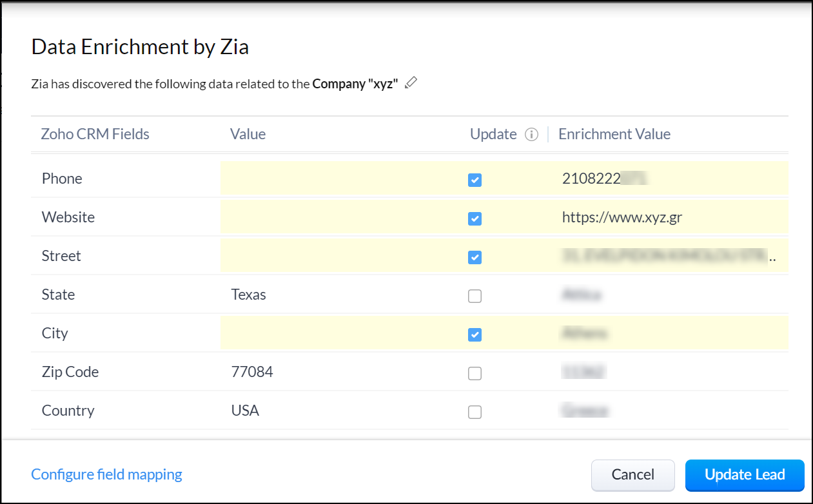Click the info icon next to Update
The image size is (813, 504).
click(531, 134)
